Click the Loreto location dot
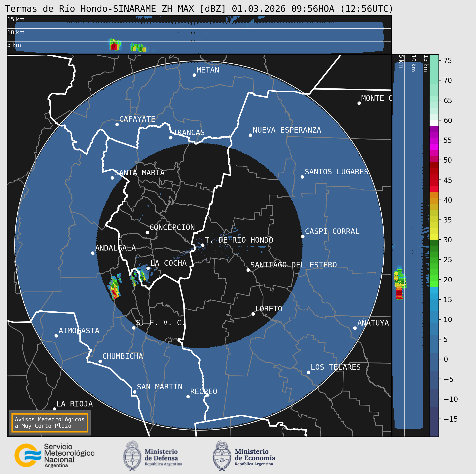The image size is (476, 474). 253,314
